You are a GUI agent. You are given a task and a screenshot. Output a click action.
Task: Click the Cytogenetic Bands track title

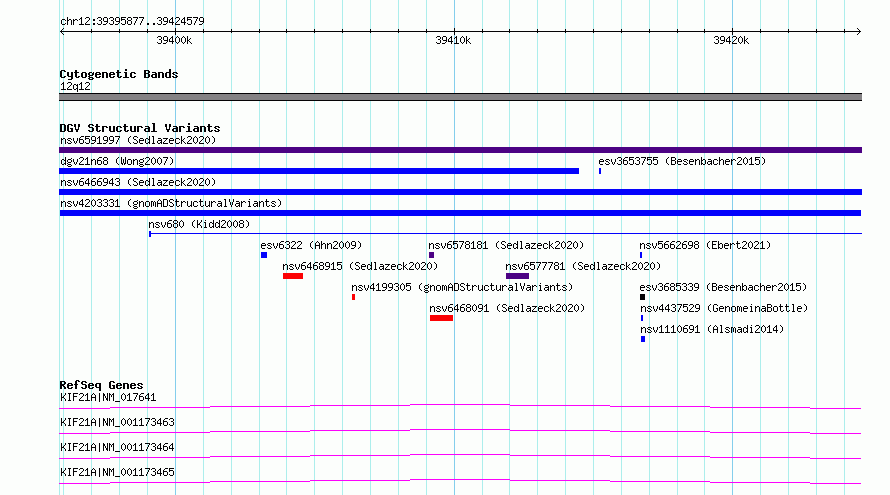119,74
